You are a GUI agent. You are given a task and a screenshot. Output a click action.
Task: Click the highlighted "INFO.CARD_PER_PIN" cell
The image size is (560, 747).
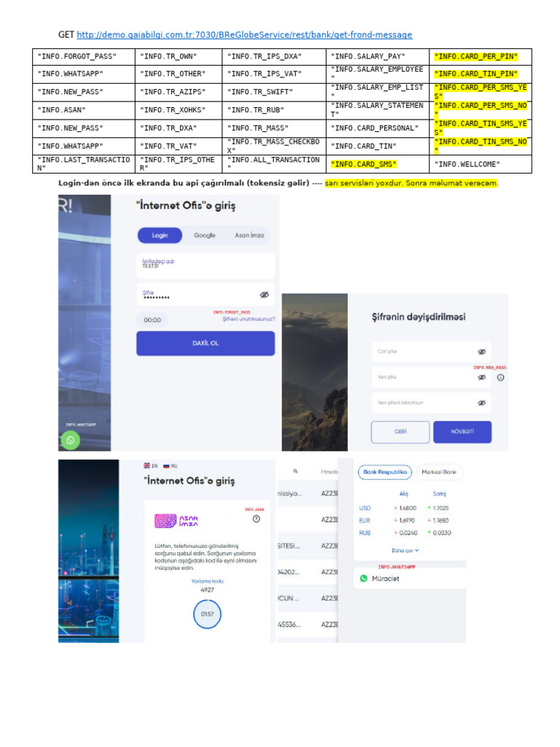click(481, 57)
